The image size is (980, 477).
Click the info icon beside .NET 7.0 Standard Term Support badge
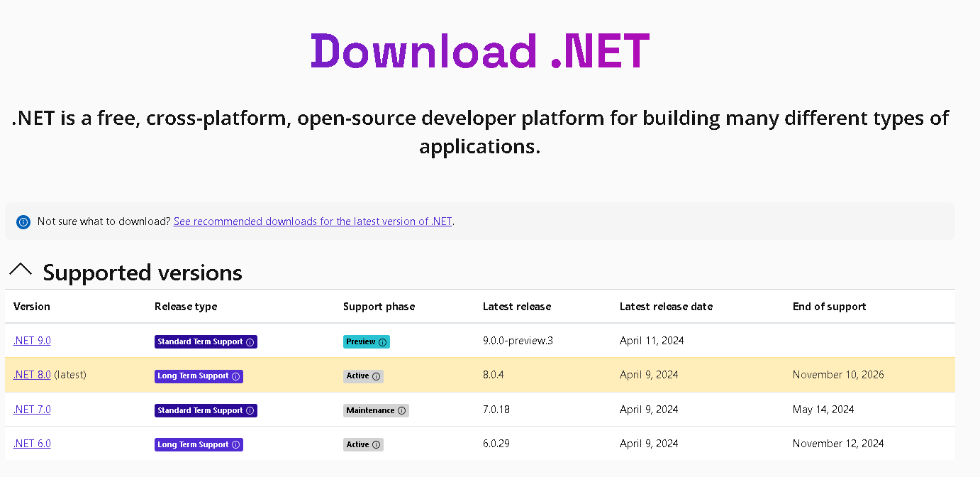click(x=250, y=410)
